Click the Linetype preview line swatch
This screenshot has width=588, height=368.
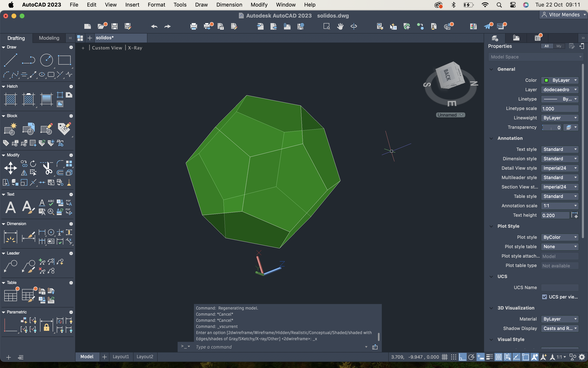(x=550, y=99)
